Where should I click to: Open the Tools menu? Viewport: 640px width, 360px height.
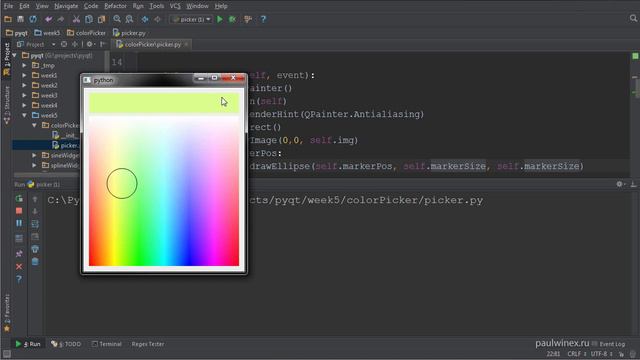[156, 6]
